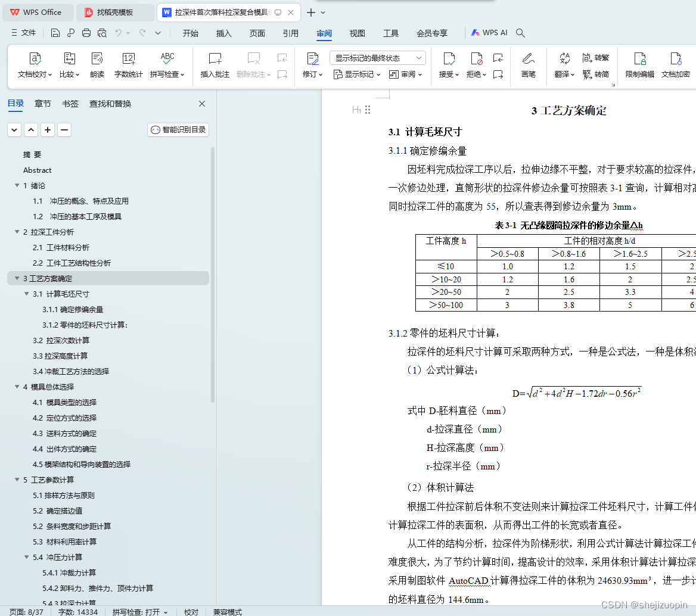This screenshot has width=696, height=616.
Task: Open 文档加密 document encryption
Action: point(676,65)
